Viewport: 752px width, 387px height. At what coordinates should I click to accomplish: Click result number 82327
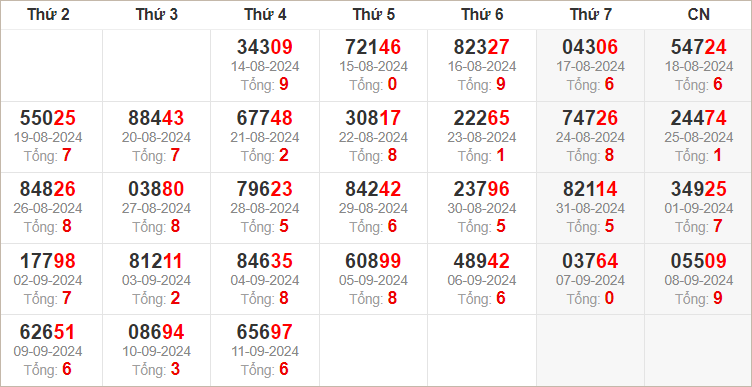(x=482, y=47)
